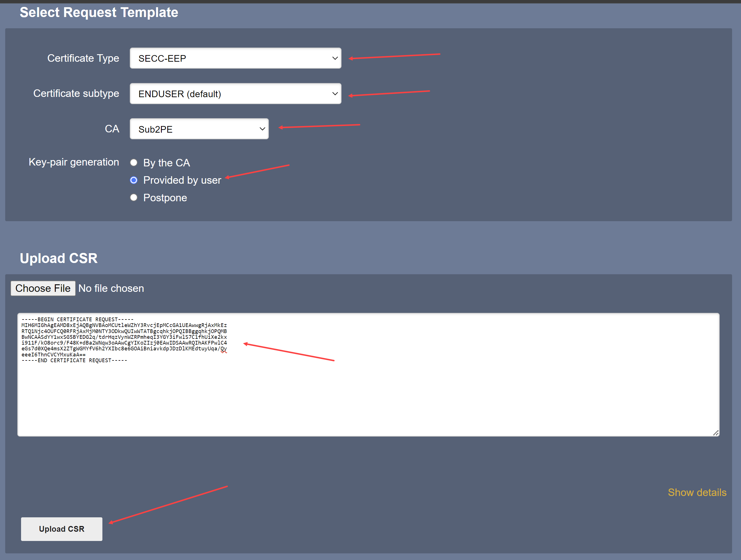The height and width of the screenshot is (560, 741).
Task: Open the CA selector showing Sub2PE
Action: point(199,129)
